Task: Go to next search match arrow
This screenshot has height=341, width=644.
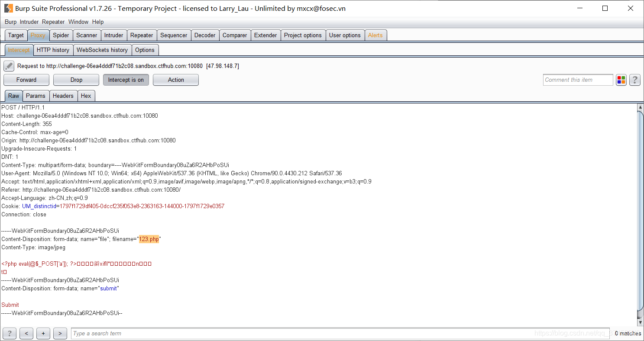Action: [x=60, y=333]
